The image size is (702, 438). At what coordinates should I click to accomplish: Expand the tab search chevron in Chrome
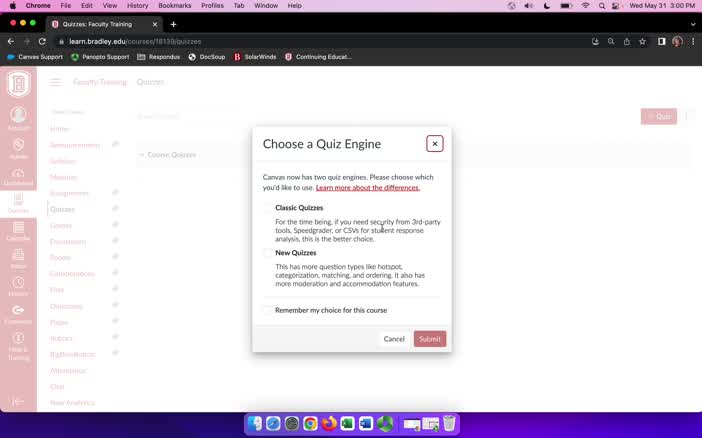(x=693, y=24)
